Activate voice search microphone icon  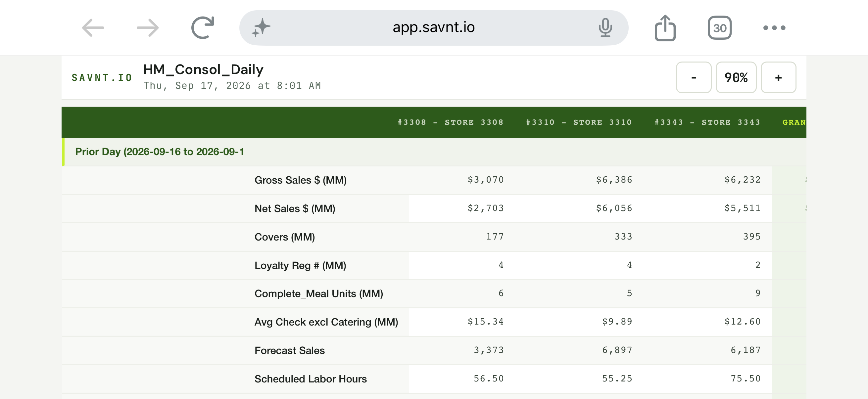(605, 27)
